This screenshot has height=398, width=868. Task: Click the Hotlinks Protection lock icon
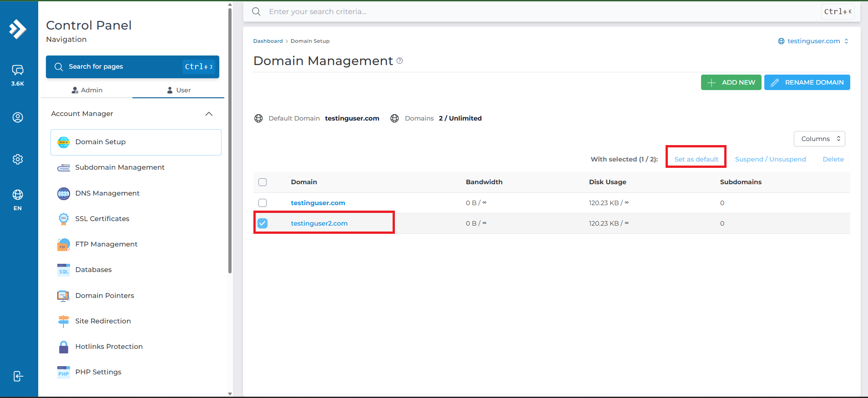[x=64, y=347]
